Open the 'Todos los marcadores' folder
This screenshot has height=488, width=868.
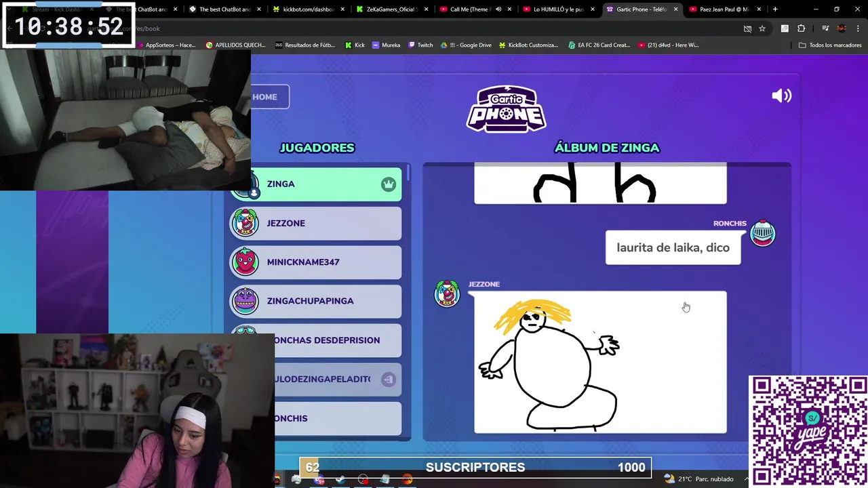[830, 45]
